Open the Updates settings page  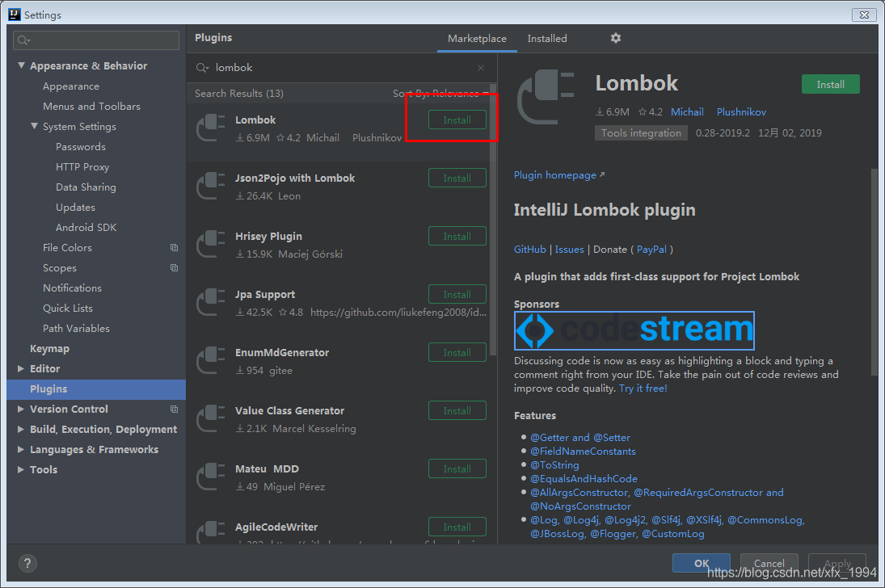(76, 207)
